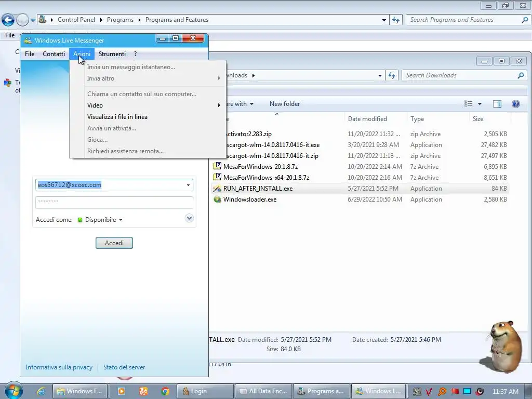
Task: Click the first gray system tray icon
Action: click(417, 392)
